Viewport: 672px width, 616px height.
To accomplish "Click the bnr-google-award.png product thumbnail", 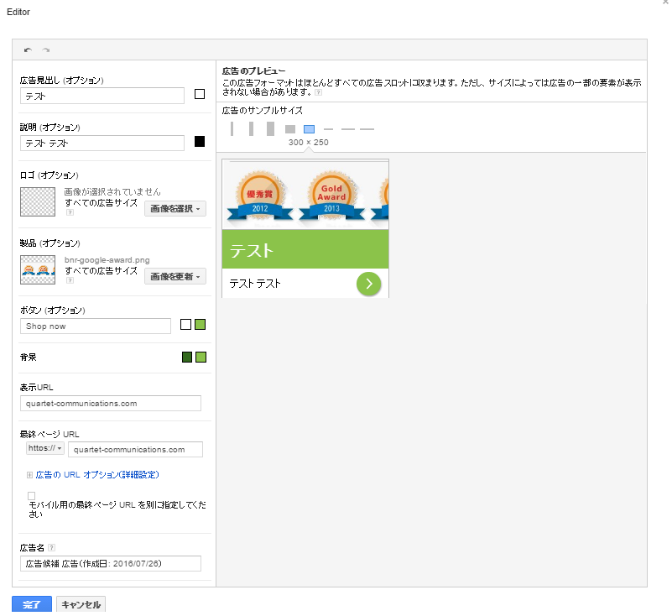I will pyautogui.click(x=38, y=270).
